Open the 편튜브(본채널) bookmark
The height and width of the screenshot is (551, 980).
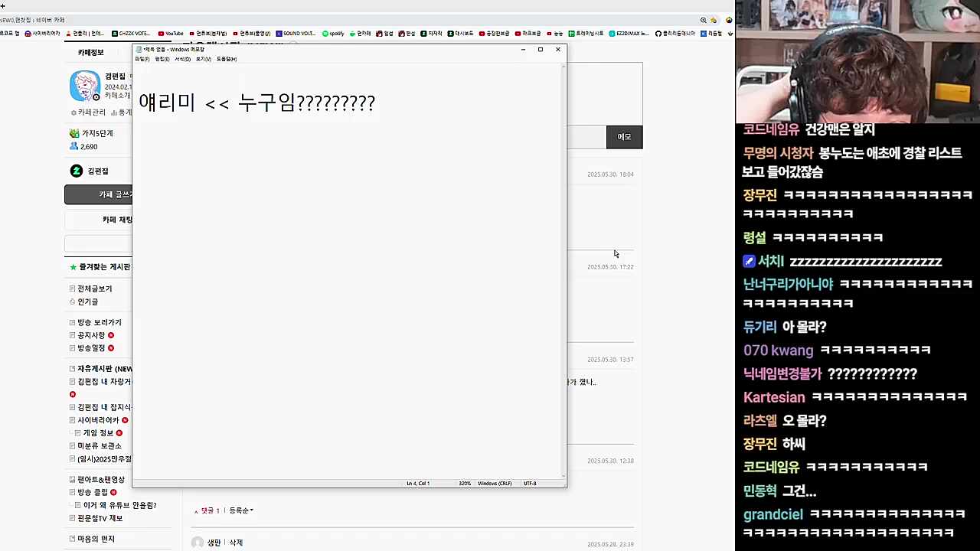pyautogui.click(x=208, y=34)
